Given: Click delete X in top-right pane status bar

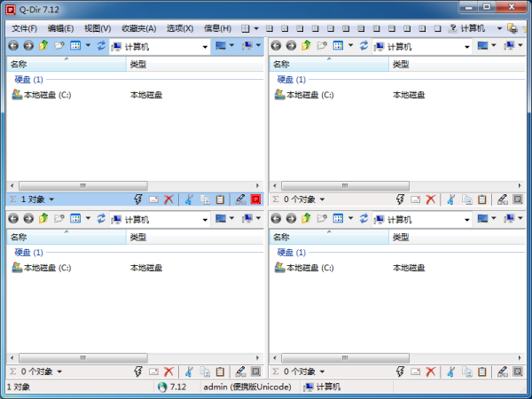Looking at the screenshot, I should [x=431, y=199].
